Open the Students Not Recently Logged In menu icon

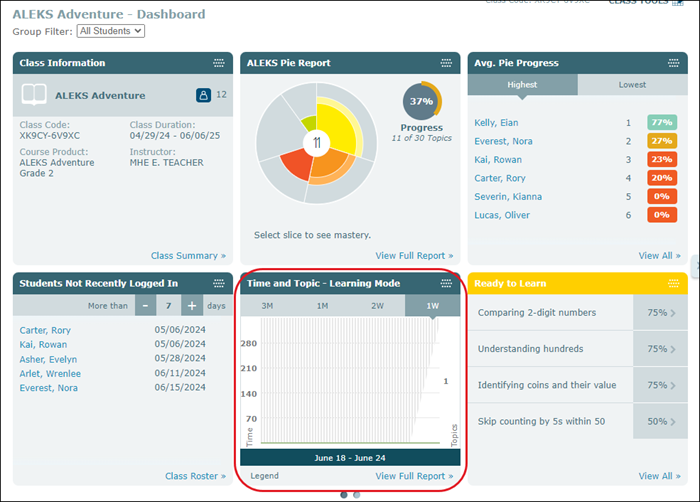(x=218, y=284)
